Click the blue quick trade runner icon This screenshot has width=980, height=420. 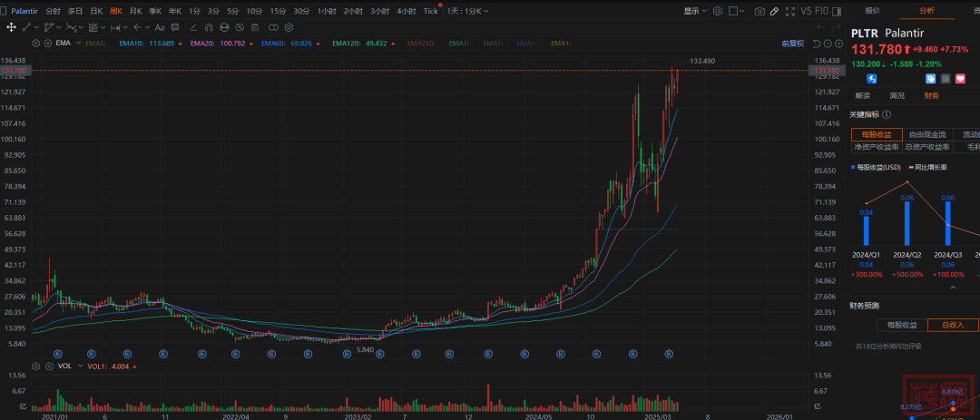[871, 79]
